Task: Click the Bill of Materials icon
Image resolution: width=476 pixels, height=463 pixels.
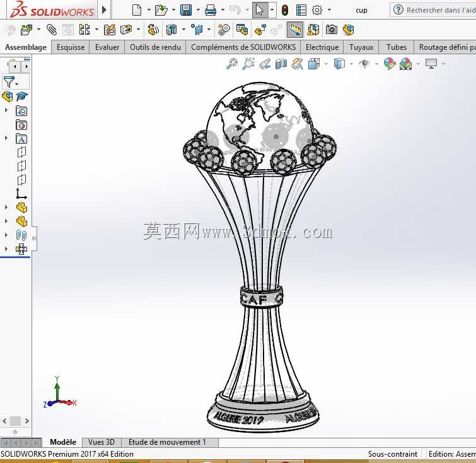Action: click(242, 30)
